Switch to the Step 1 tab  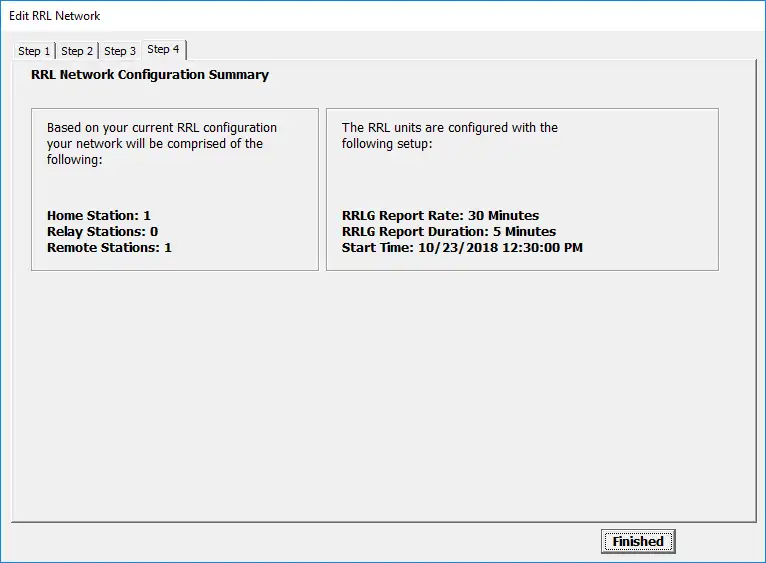pyautogui.click(x=34, y=51)
